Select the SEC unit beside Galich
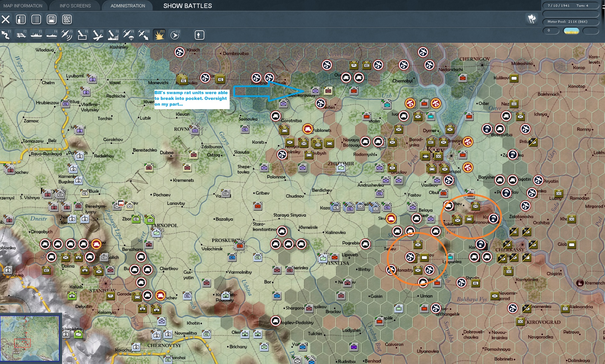 point(104,257)
